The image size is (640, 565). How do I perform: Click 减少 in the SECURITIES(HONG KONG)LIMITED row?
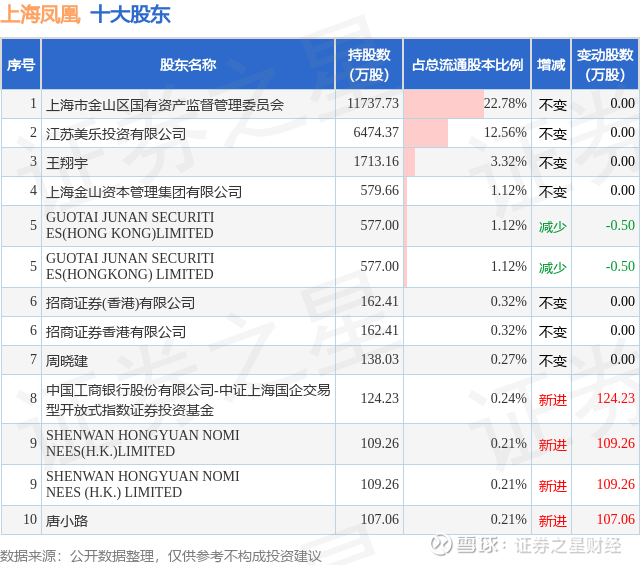(553, 227)
